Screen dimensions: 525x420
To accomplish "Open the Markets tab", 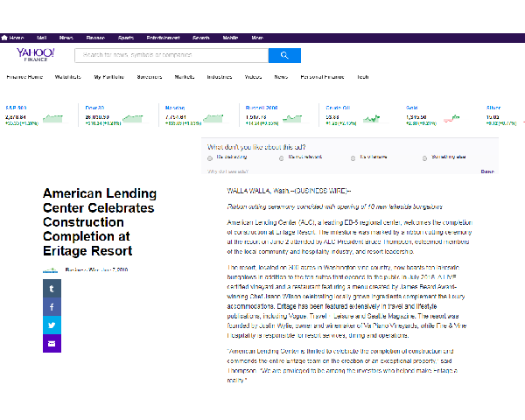I will click(x=185, y=77).
